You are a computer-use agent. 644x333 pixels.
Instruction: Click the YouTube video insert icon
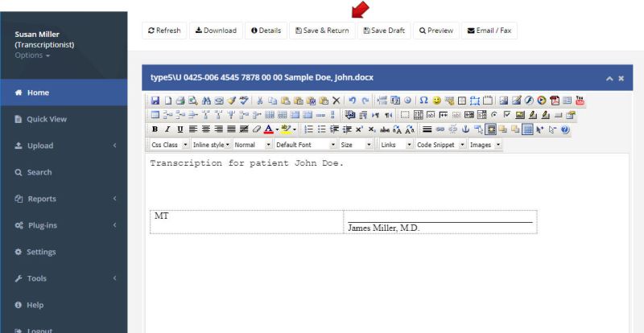click(580, 101)
